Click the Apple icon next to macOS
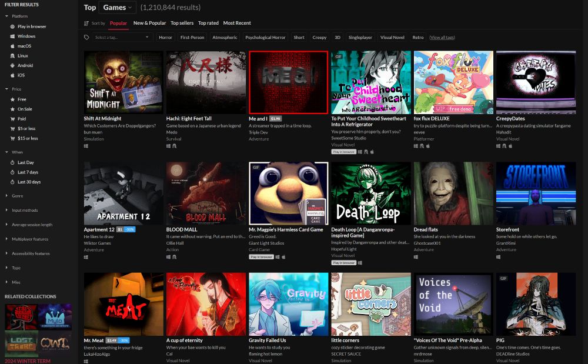The width and height of the screenshot is (588, 364). [x=12, y=46]
